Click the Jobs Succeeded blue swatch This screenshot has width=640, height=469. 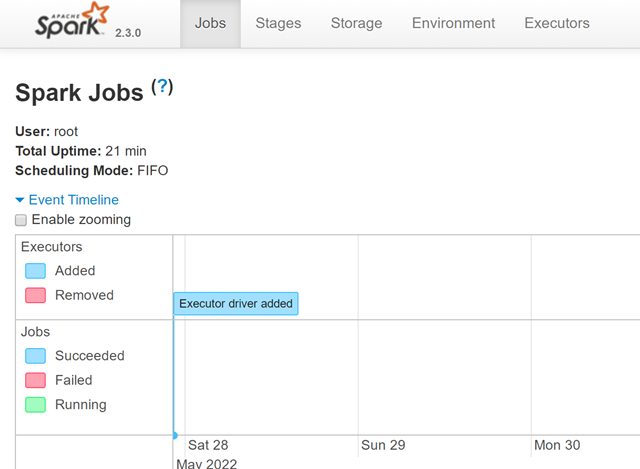tap(36, 356)
